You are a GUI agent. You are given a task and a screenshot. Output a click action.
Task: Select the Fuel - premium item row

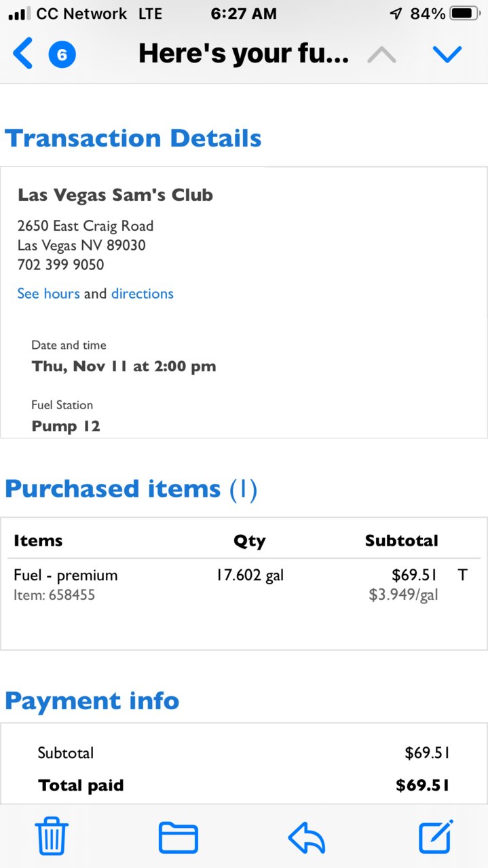(244, 585)
